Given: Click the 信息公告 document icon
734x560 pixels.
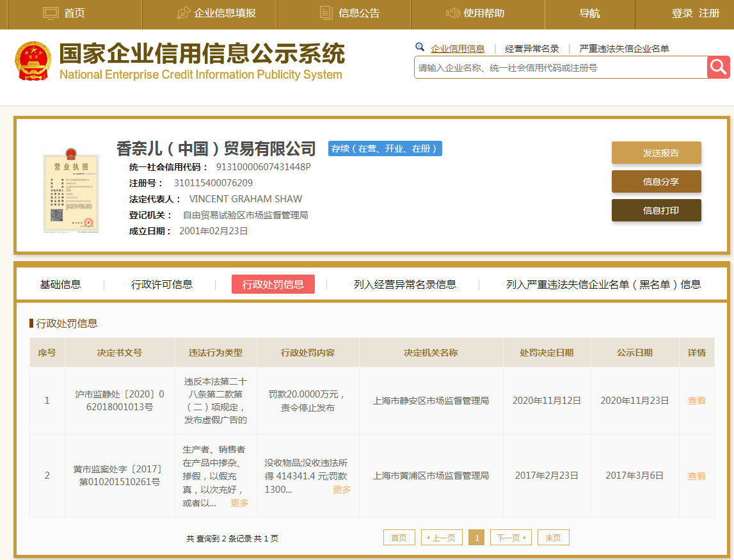Looking at the screenshot, I should pyautogui.click(x=326, y=13).
